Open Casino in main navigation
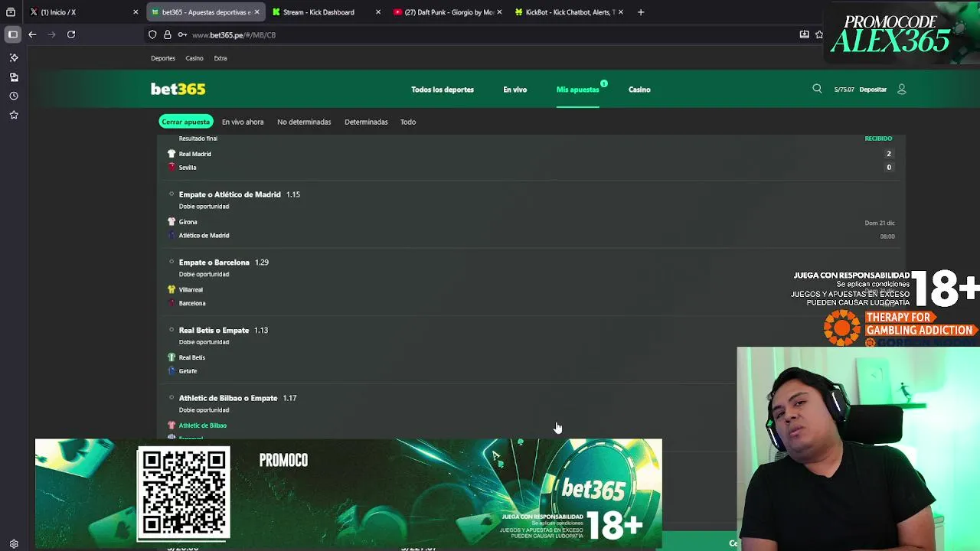This screenshot has width=980, height=551. [639, 90]
